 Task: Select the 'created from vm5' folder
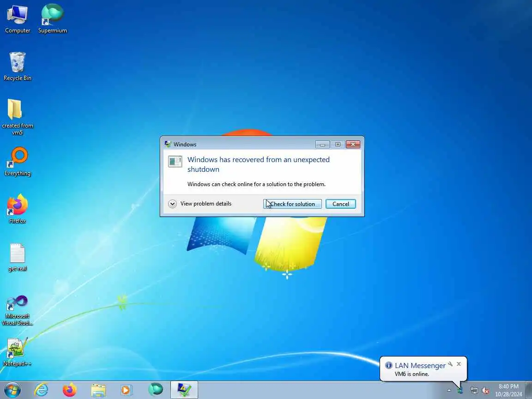(17, 117)
